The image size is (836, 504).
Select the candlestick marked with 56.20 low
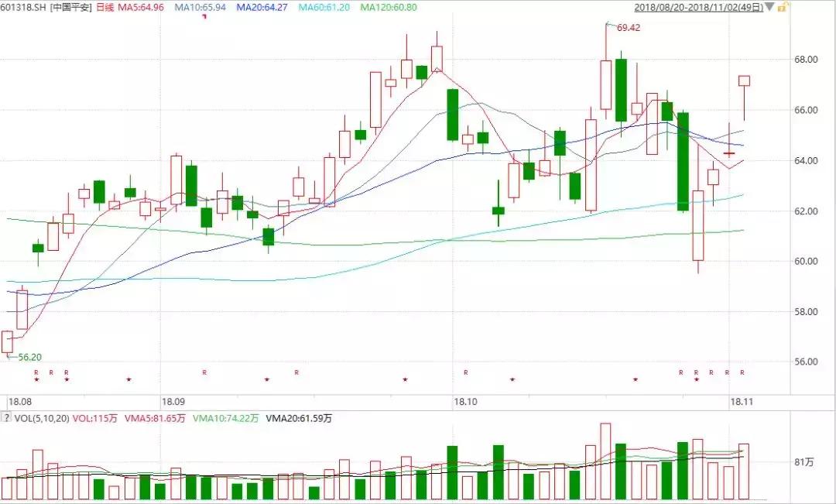(7, 342)
